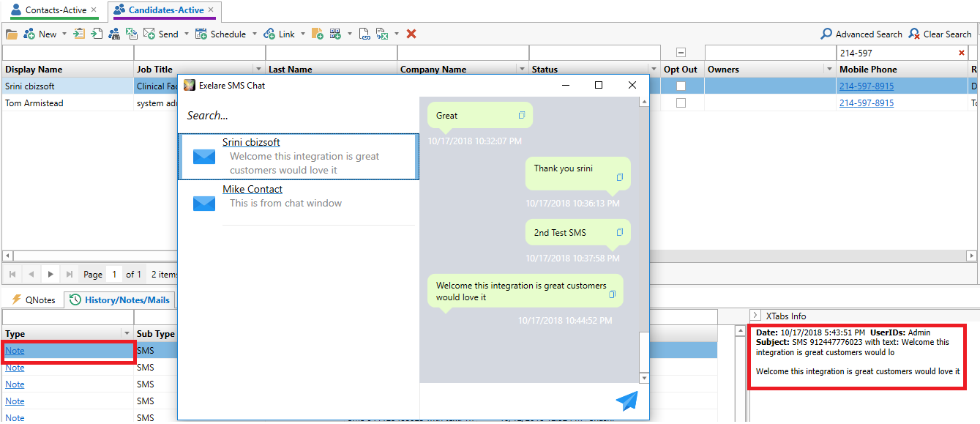Click the linked document icon
The image size is (980, 424).
click(364, 34)
